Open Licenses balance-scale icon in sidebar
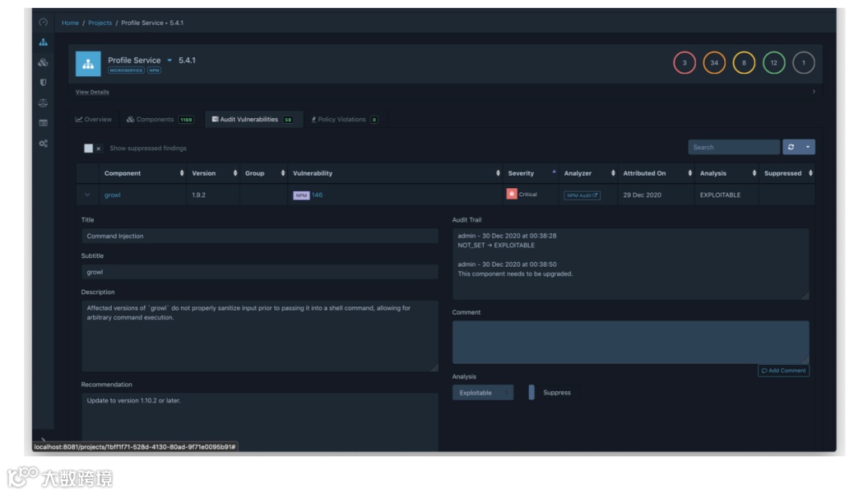The image size is (868, 494). (43, 103)
